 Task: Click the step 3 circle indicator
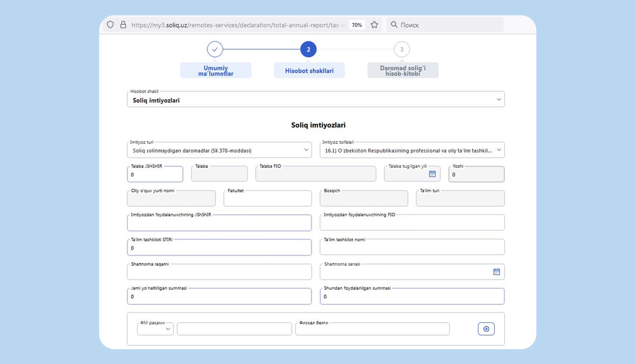[x=401, y=50]
